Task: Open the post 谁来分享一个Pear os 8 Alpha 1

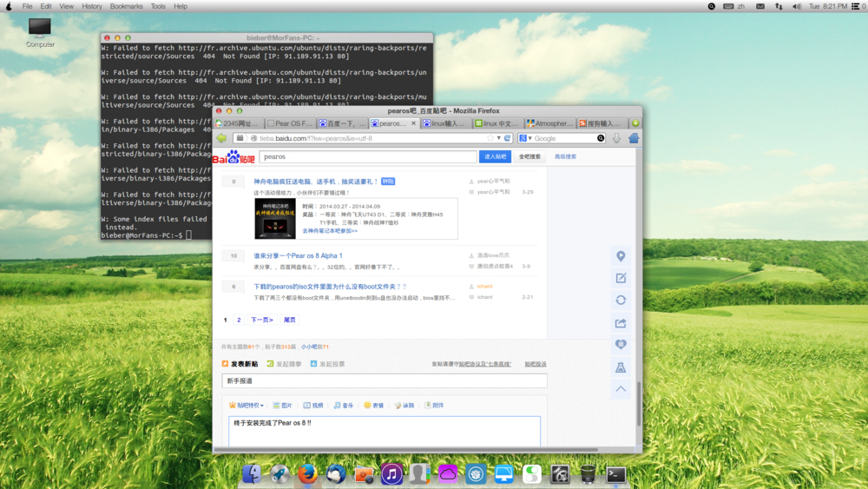Action: pos(298,256)
